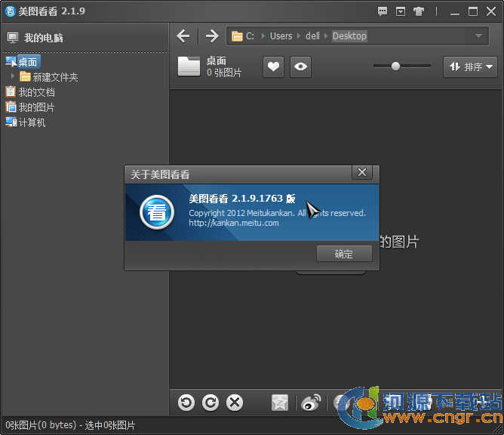Minimize the 美图看看 window
Screen dimensions: 504x435
tap(454, 12)
